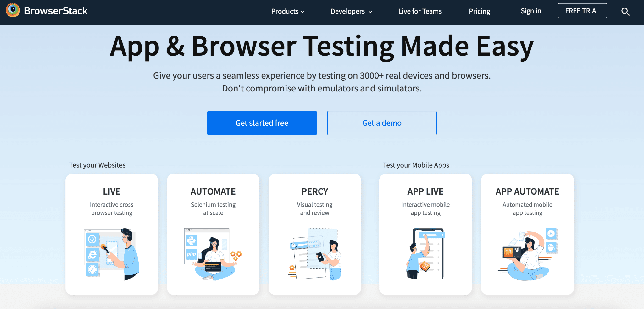
Task: Expand the Products dropdown menu
Action: tap(288, 11)
